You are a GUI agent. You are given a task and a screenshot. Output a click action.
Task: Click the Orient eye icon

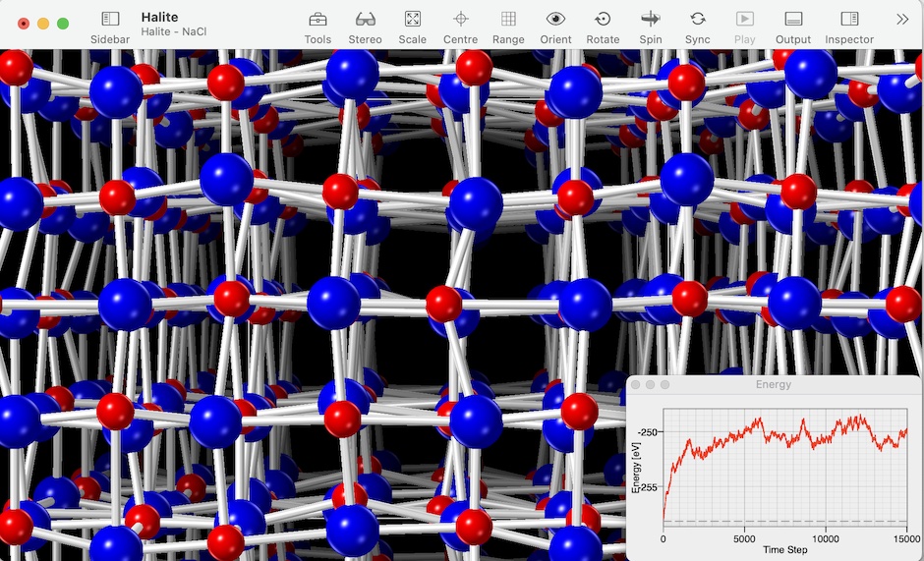[x=555, y=20]
